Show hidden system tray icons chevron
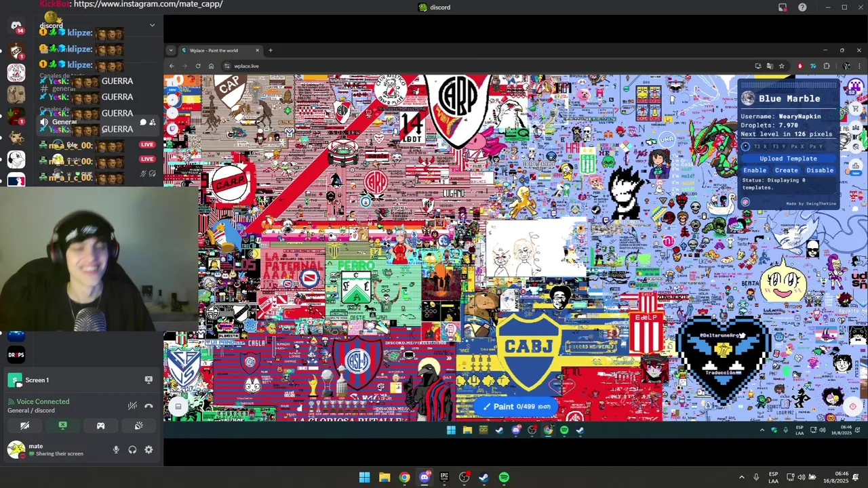The height and width of the screenshot is (488, 868). click(x=741, y=477)
